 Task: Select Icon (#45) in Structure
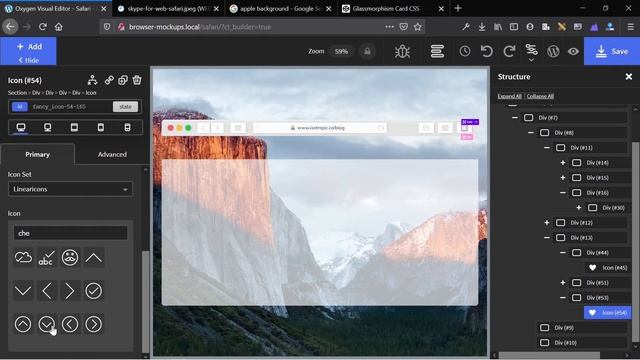(608, 268)
